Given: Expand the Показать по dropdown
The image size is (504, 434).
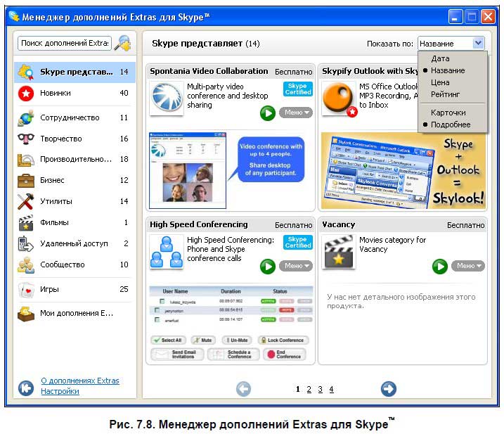Looking at the screenshot, I should point(478,43).
